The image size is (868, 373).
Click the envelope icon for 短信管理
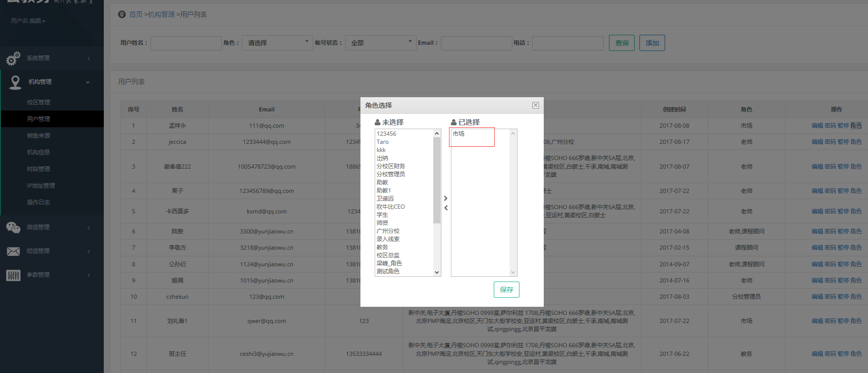[13, 251]
